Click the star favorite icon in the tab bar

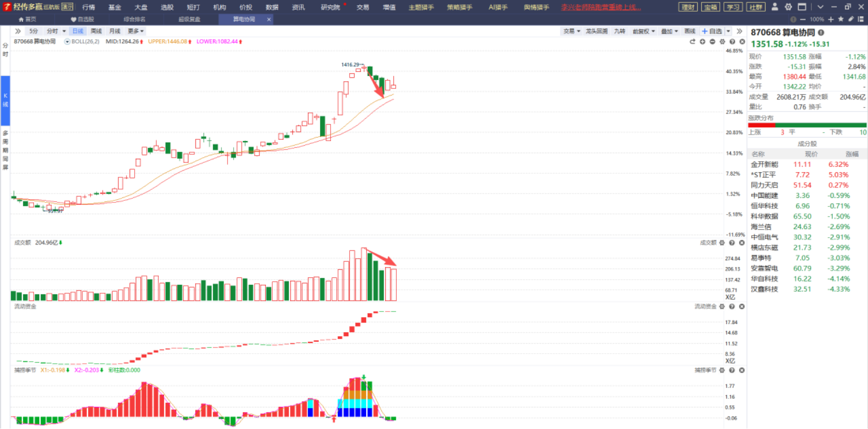pos(840,19)
